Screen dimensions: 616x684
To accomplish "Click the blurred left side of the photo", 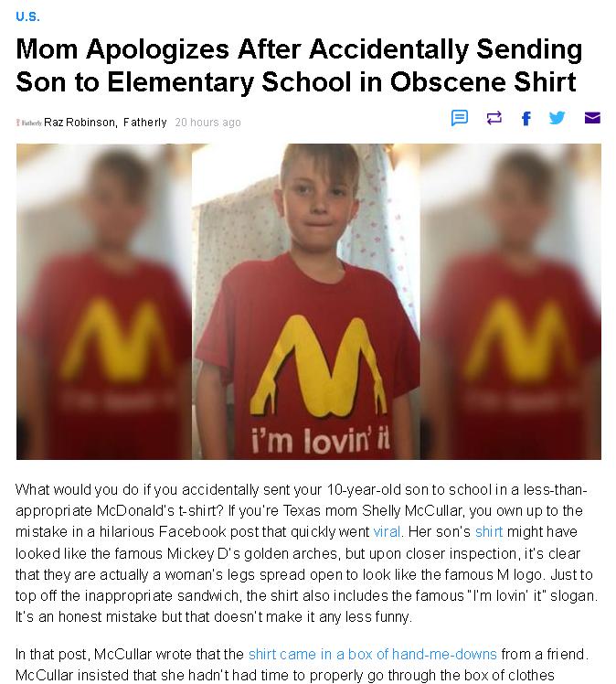I will tap(104, 302).
